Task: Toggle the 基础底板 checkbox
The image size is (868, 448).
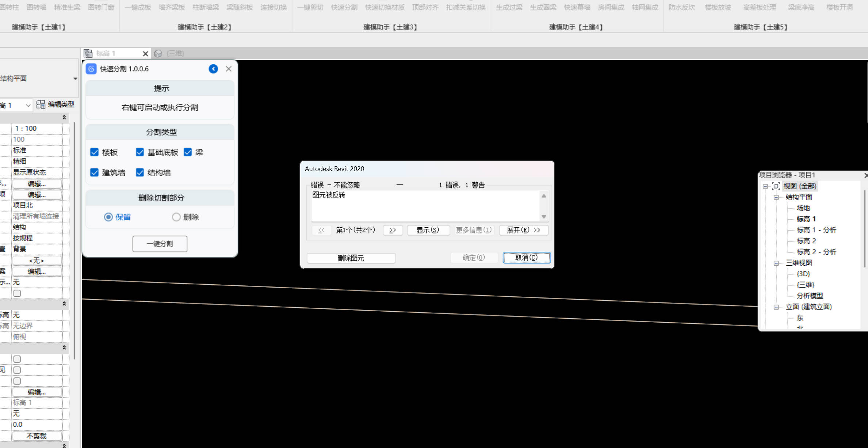Action: (x=140, y=152)
